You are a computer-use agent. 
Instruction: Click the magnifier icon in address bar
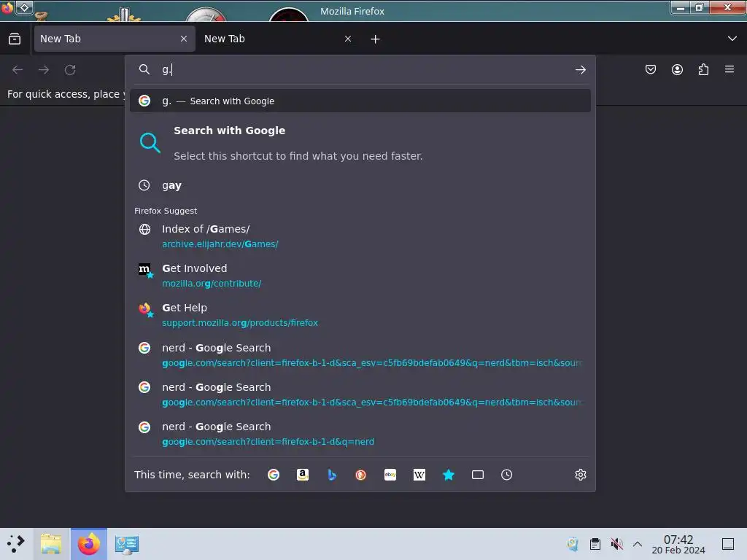click(x=144, y=69)
